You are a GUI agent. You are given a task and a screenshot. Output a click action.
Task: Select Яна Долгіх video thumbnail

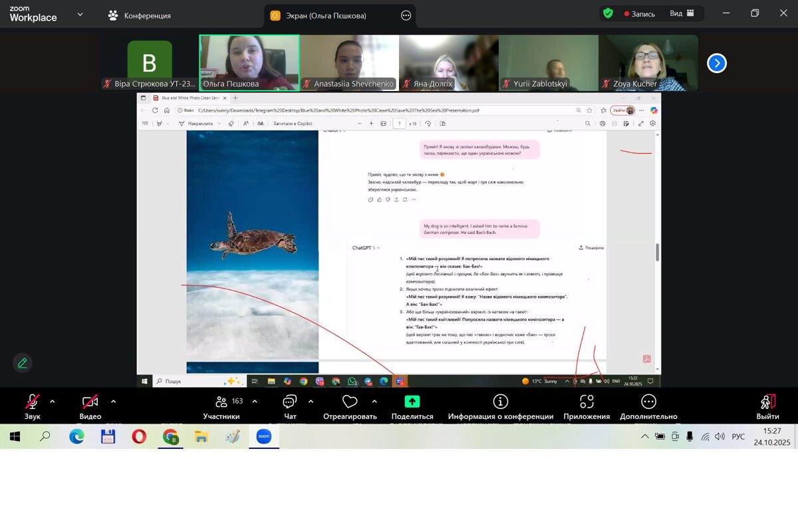(x=449, y=63)
